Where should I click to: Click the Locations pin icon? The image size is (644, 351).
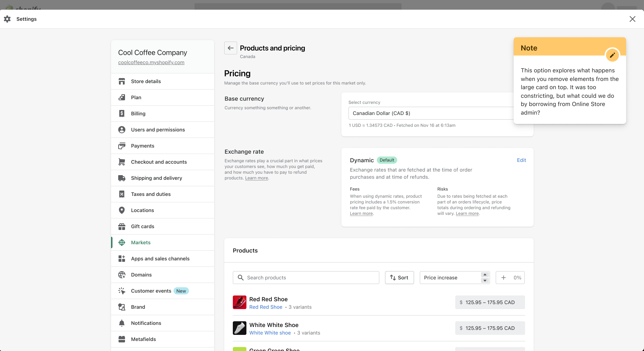click(122, 210)
